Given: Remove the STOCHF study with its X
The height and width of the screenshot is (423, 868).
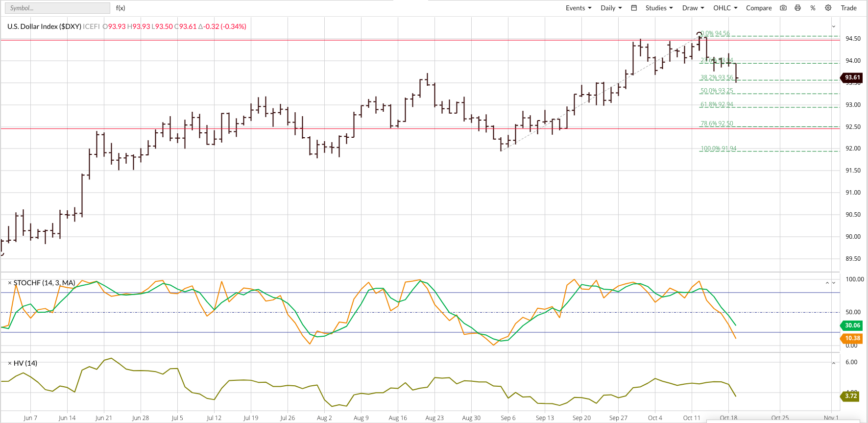Looking at the screenshot, I should click(x=9, y=283).
